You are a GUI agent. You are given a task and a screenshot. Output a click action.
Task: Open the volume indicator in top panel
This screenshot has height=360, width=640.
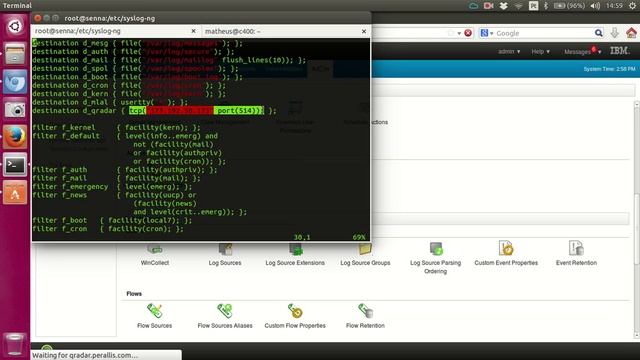(x=596, y=6)
